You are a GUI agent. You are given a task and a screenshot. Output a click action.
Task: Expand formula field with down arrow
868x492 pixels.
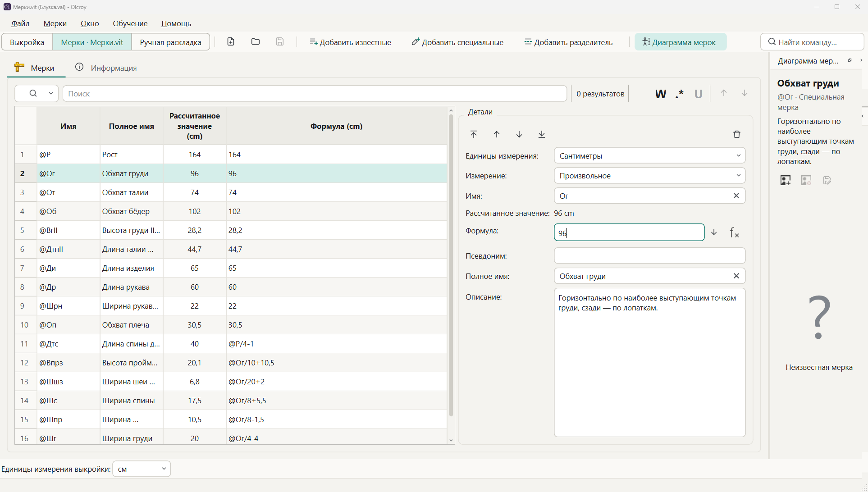(x=714, y=232)
